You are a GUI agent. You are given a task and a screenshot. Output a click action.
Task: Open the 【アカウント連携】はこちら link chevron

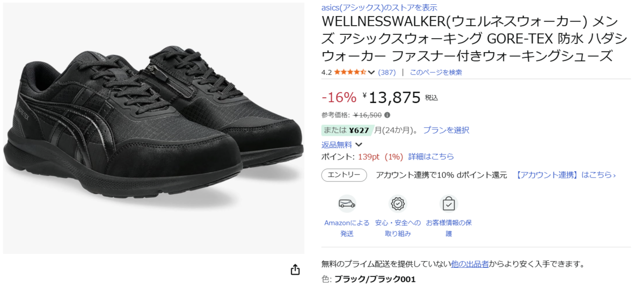614,175
